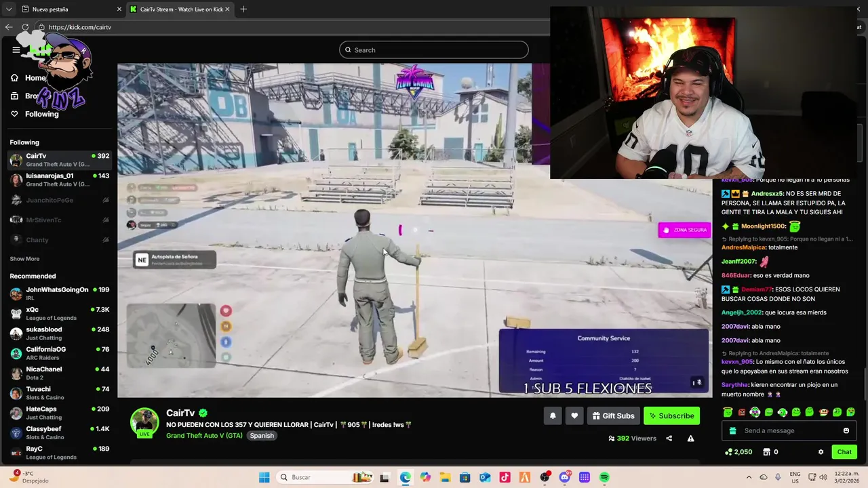The width and height of the screenshot is (868, 488).
Task: Click the viewers count icon
Action: pyautogui.click(x=611, y=439)
